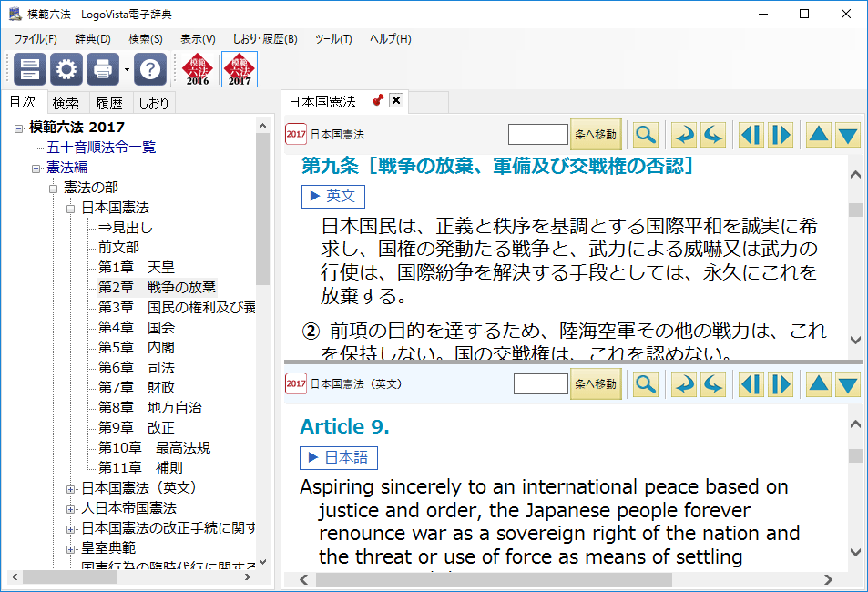Click the ▶ 英文 link under 第九条
The width and height of the screenshot is (868, 592).
pyautogui.click(x=332, y=196)
